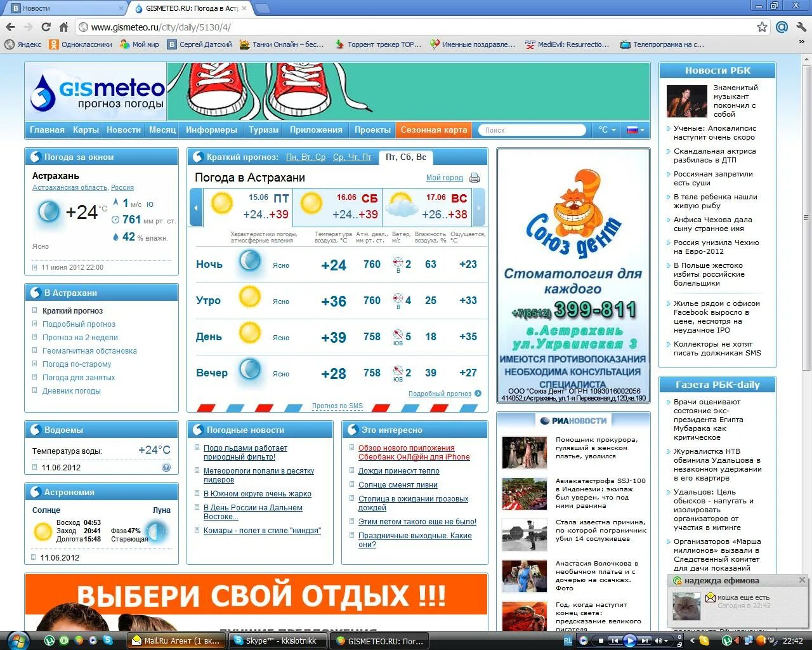Open Подробный прогноз in В Астрахани list

pos(79,324)
